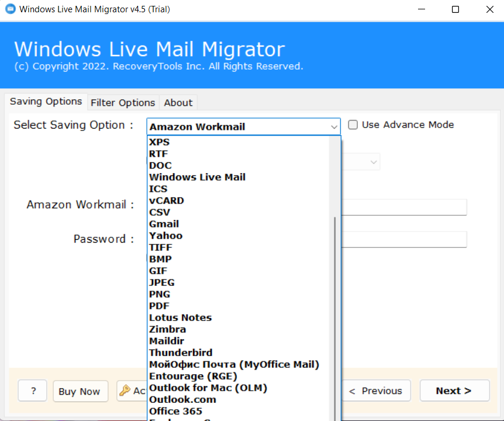This screenshot has width=504, height=421.
Task: Pick Zimbra from the list
Action: 238,329
